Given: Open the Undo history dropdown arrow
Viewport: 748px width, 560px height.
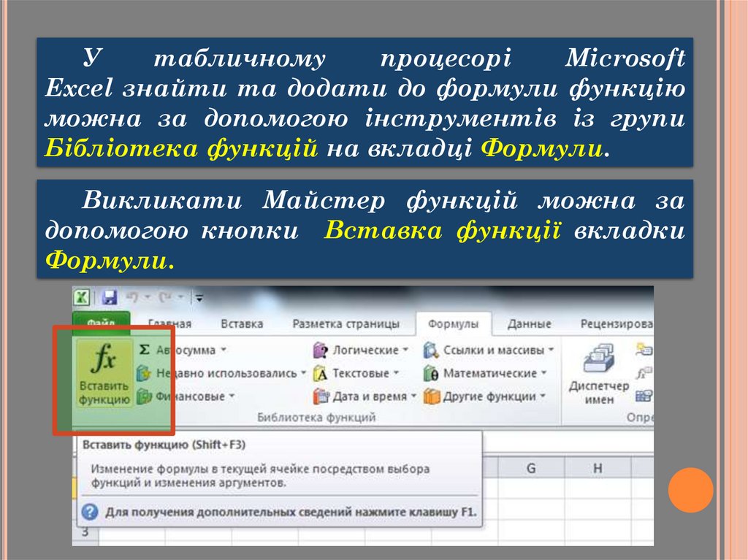Looking at the screenshot, I should click(148, 297).
